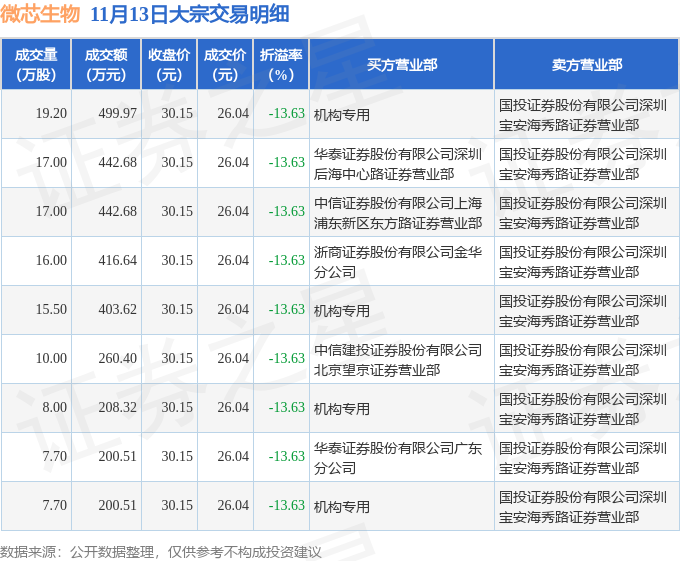The image size is (680, 561).
Task: Select the 成交价(元) column header
Action: tap(225, 64)
